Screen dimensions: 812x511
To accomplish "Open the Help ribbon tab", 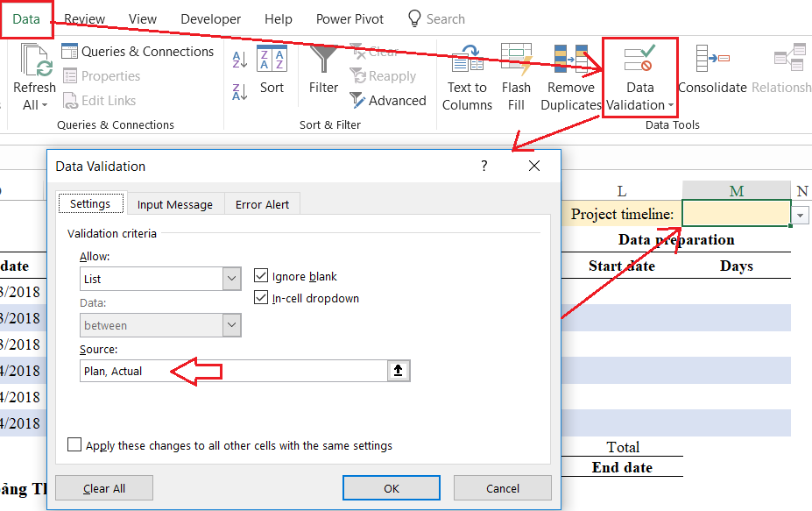I will [278, 19].
